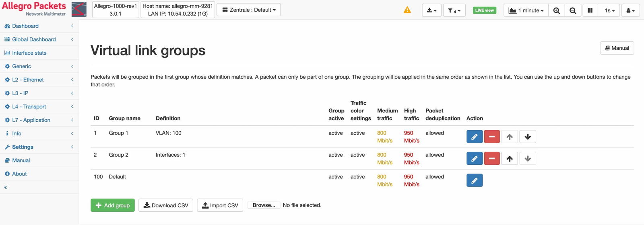This screenshot has height=225, width=644.
Task: Zoom in the time range
Action: point(556,10)
